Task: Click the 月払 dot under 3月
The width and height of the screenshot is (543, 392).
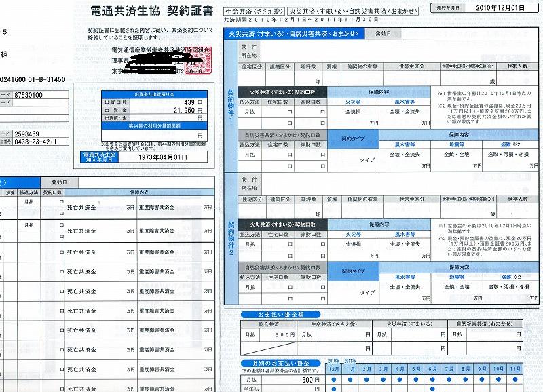Action: [383, 380]
